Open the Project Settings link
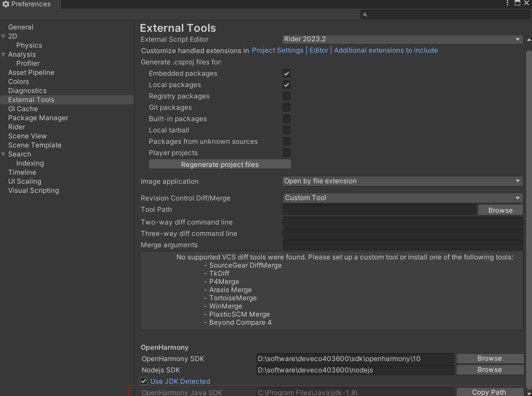The width and height of the screenshot is (532, 396). 277,50
